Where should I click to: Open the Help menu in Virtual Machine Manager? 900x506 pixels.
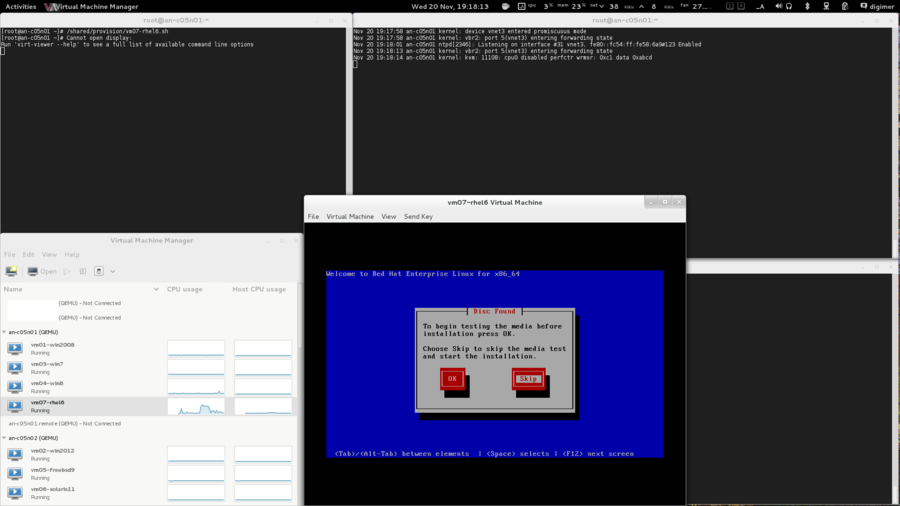(x=72, y=254)
